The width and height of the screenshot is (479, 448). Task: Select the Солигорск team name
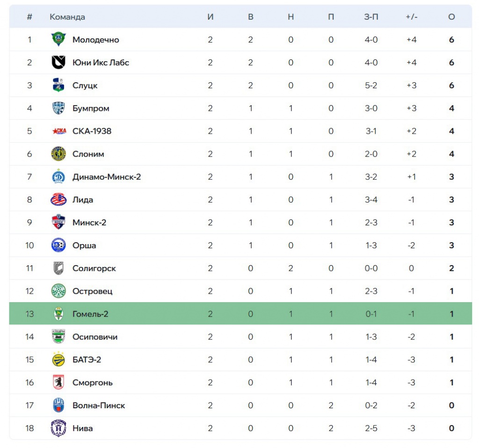pyautogui.click(x=94, y=268)
